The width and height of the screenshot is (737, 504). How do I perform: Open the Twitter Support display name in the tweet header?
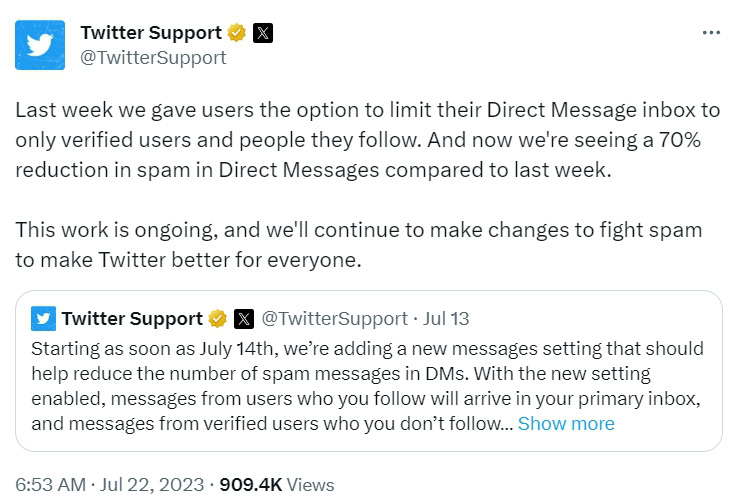coord(151,33)
